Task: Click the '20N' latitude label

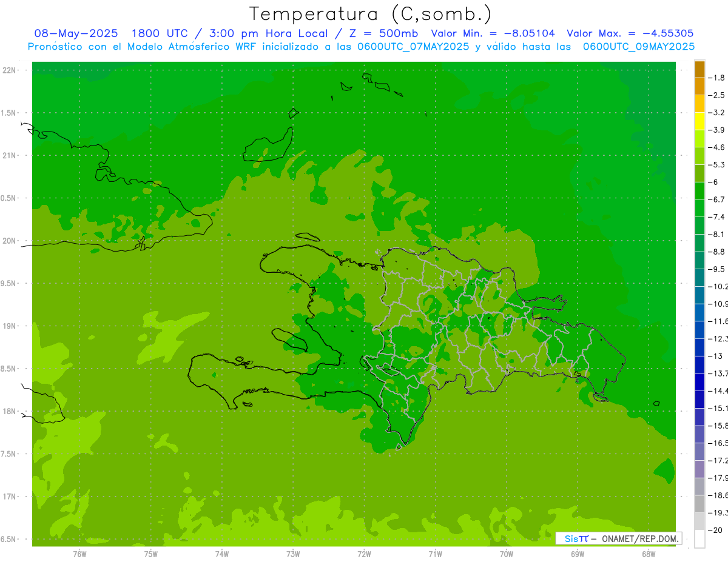Action: [9, 241]
